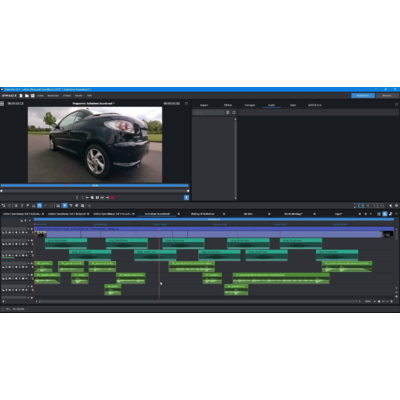This screenshot has height=400, width=400.
Task: Undo the last action in timeline toolbar
Action: click(x=3, y=206)
